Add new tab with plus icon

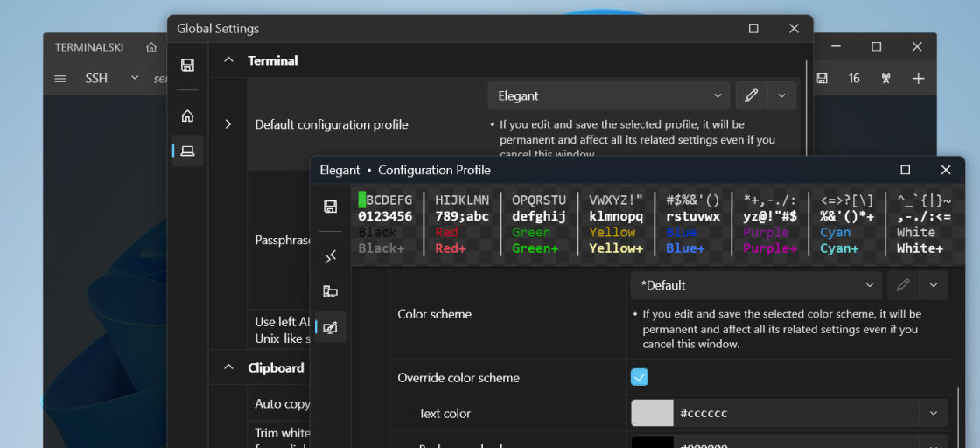pos(918,79)
